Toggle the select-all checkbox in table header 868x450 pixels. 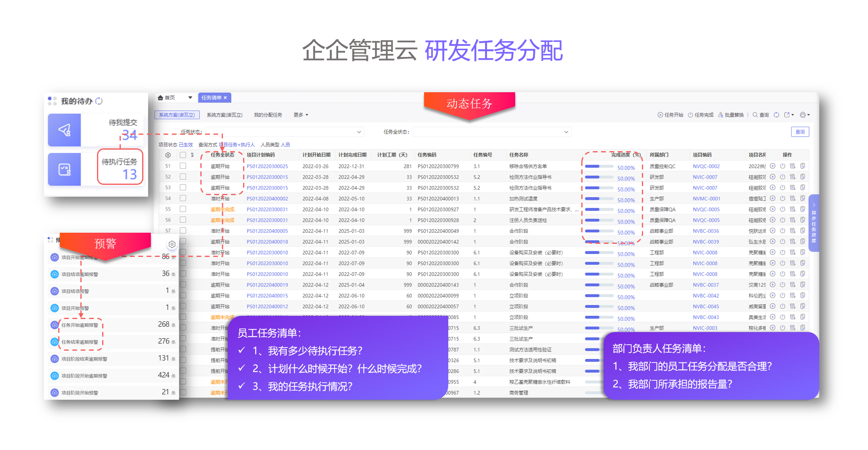(183, 155)
